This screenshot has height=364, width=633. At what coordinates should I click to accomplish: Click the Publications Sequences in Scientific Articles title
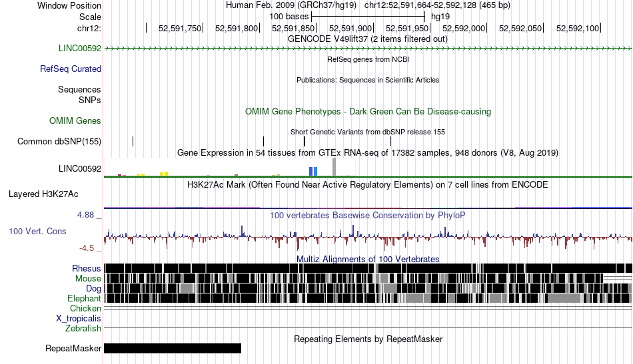(368, 81)
